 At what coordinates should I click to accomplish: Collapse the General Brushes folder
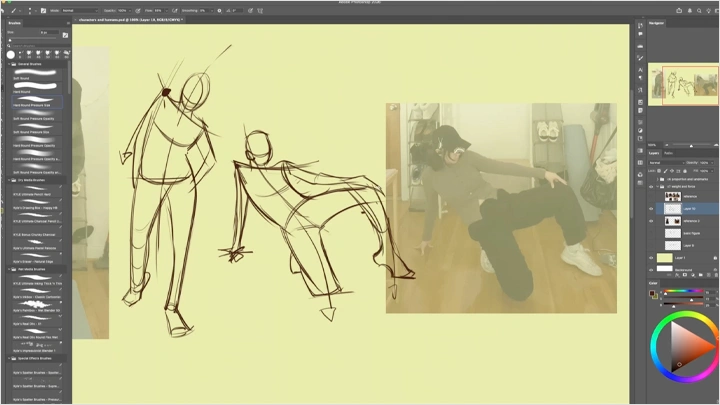coord(9,62)
